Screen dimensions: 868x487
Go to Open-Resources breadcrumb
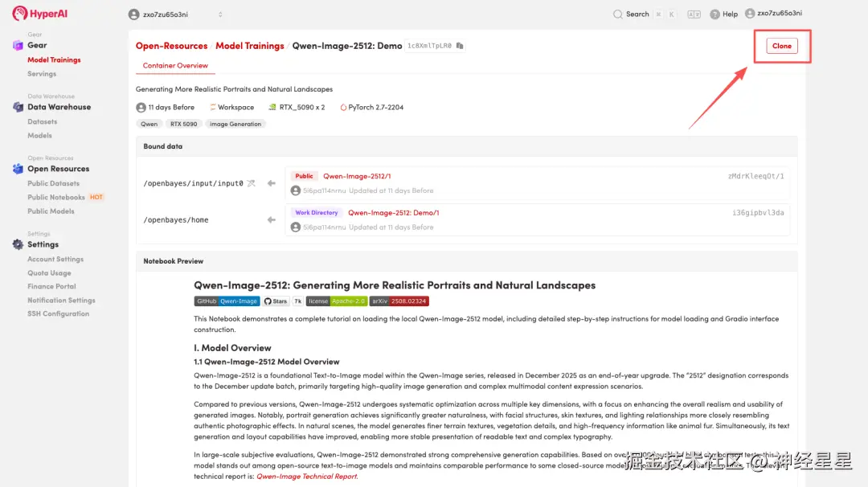172,46
